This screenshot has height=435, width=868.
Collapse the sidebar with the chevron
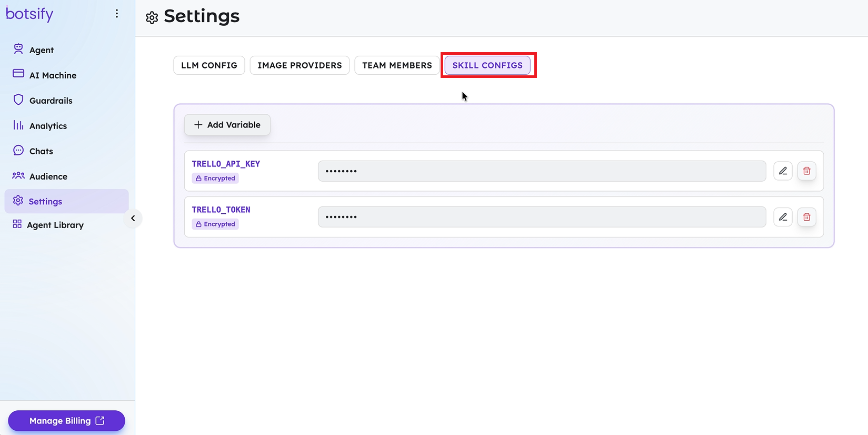point(133,218)
